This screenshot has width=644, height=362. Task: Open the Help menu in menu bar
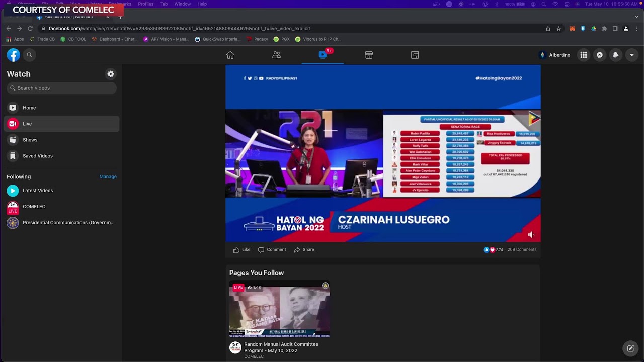click(x=202, y=4)
